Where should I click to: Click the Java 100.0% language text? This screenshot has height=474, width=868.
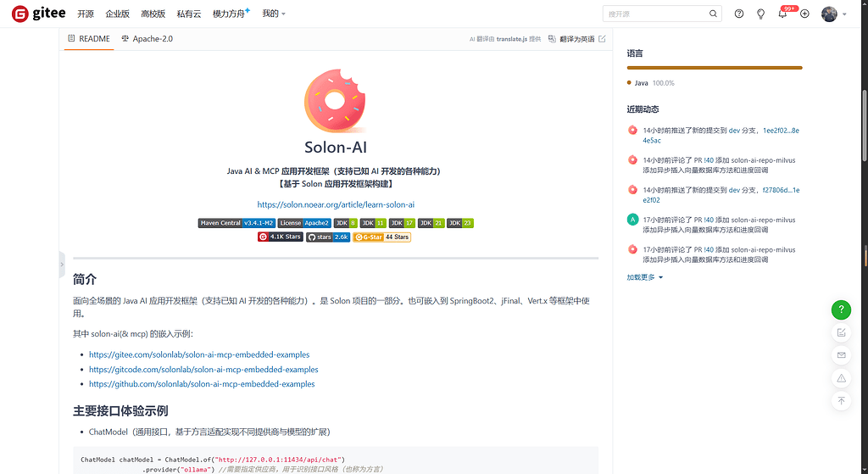[x=654, y=83]
